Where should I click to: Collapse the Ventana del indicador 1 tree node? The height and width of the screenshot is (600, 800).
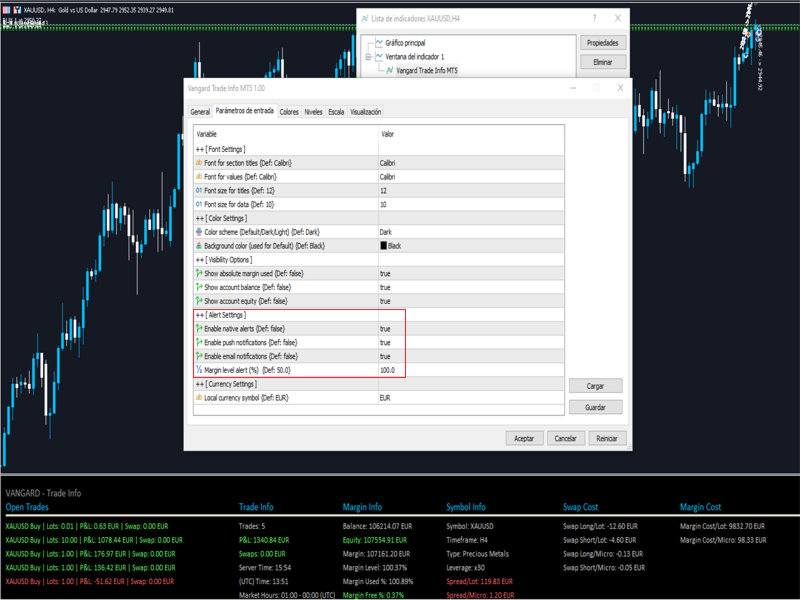coord(368,57)
